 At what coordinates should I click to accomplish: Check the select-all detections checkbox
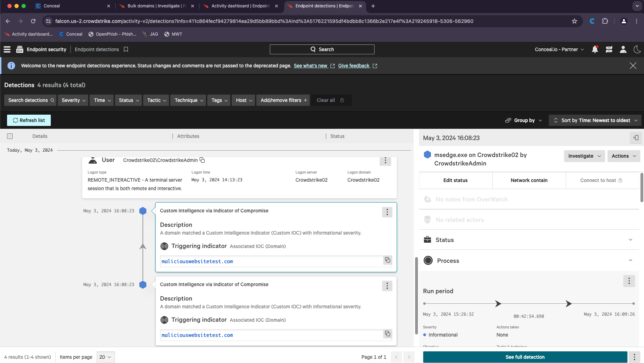[10, 136]
